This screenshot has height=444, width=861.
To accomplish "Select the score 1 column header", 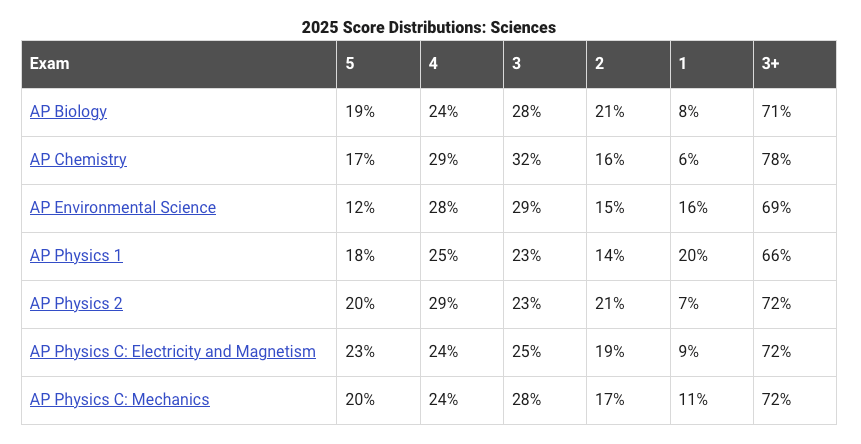I will click(682, 64).
